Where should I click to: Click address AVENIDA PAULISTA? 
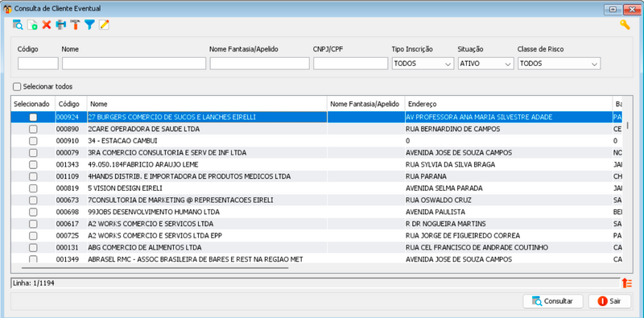tap(436, 213)
